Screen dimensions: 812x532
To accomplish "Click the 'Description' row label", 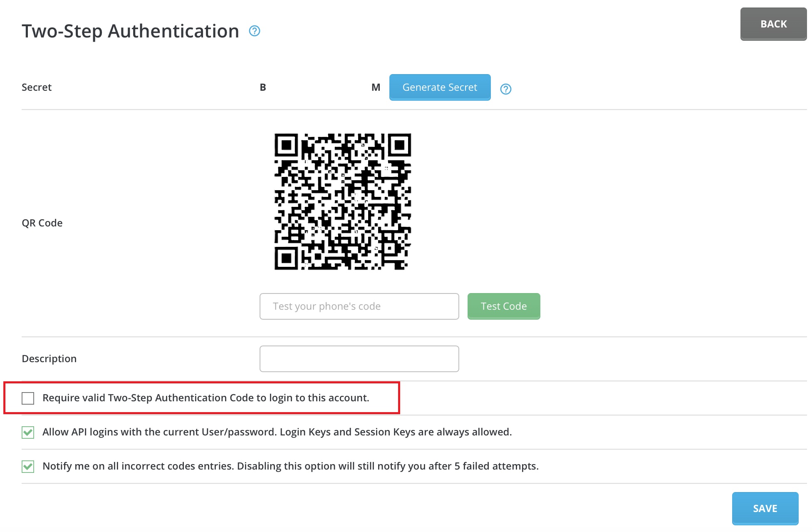I will pos(49,359).
